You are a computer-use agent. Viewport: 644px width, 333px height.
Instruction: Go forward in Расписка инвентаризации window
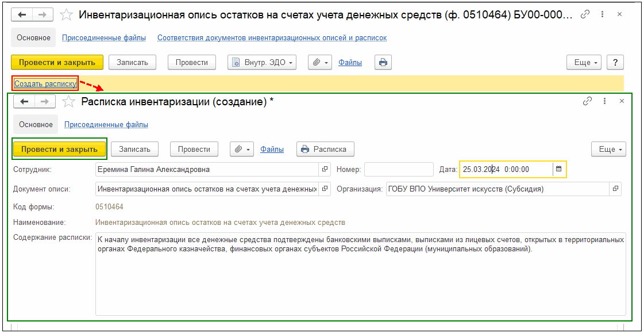tap(45, 101)
